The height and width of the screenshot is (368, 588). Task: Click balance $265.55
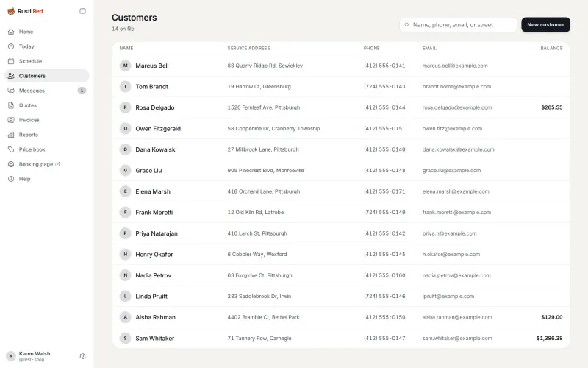[552, 107]
